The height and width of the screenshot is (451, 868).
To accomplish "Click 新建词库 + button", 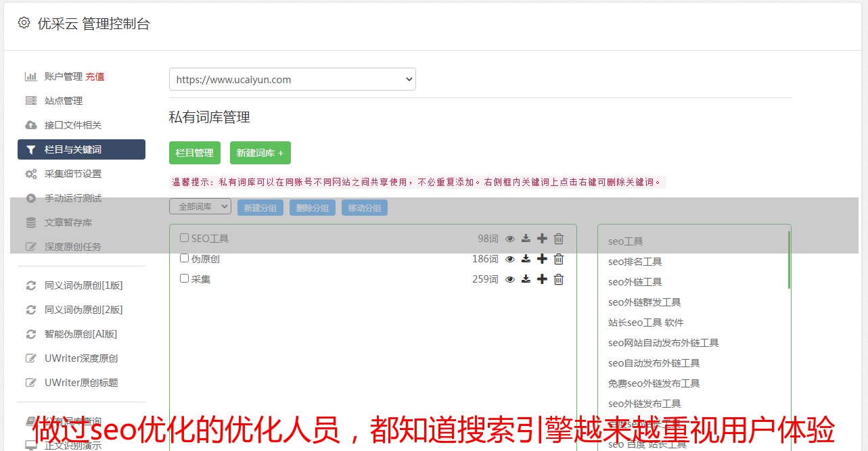I will pyautogui.click(x=260, y=153).
